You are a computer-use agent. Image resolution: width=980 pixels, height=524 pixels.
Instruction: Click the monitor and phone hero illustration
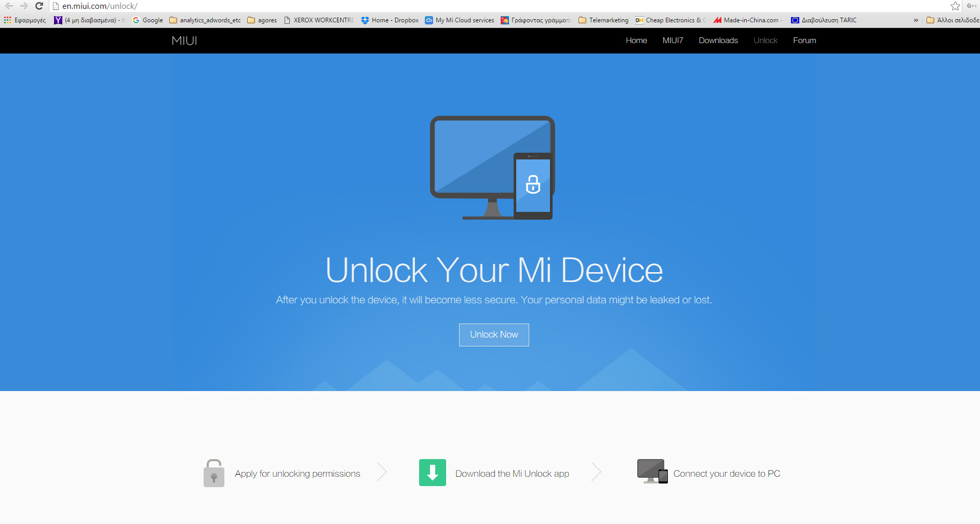tap(492, 168)
